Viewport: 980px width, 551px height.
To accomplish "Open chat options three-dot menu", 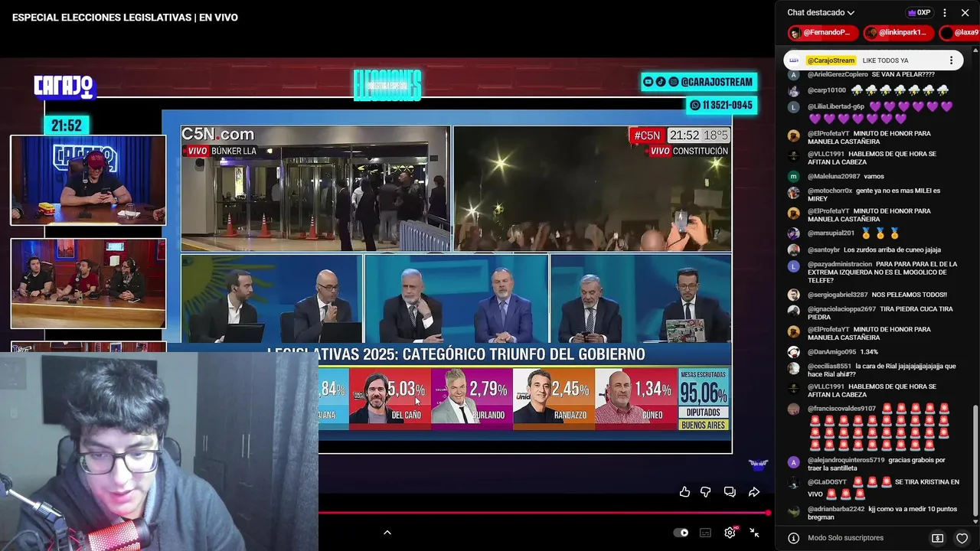I will coord(945,12).
